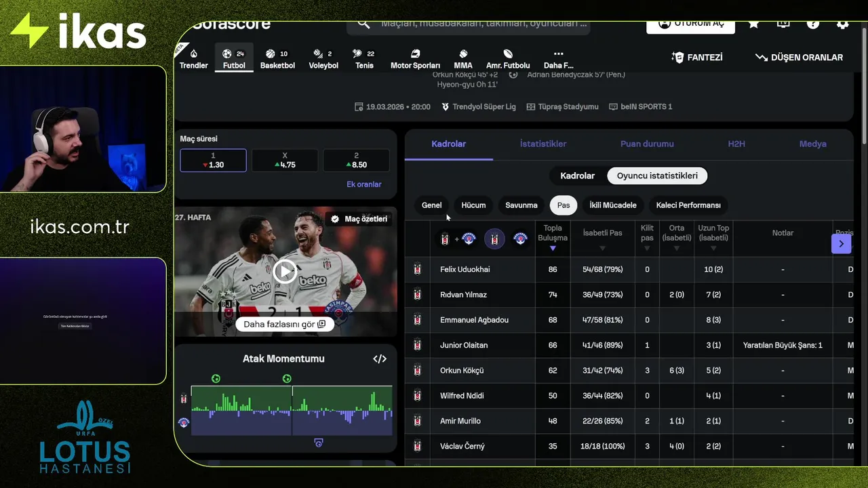Open Daha F... more sports menu
868x488 pixels.
click(558, 59)
